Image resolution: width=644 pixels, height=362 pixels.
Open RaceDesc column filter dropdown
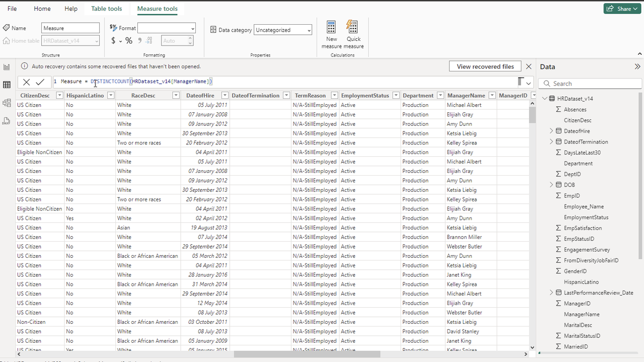click(176, 96)
